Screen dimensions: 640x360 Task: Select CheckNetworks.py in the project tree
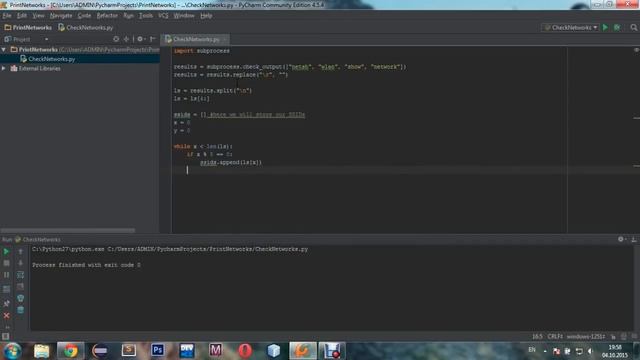tap(51, 59)
